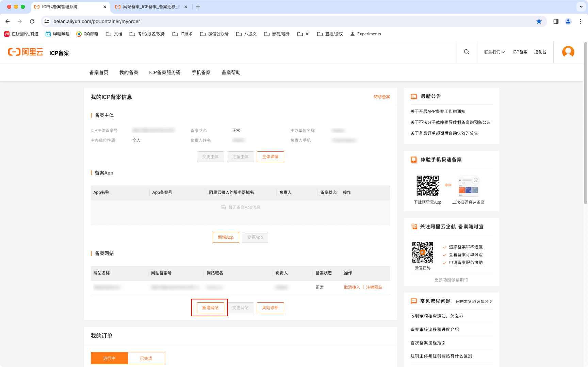The height and width of the screenshot is (367, 588).
Task: Open the 我的备案 navigation menu item
Action: pos(129,72)
